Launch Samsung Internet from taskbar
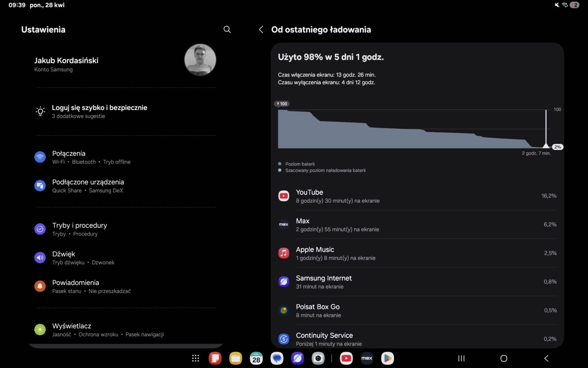The image size is (588, 368). [297, 358]
